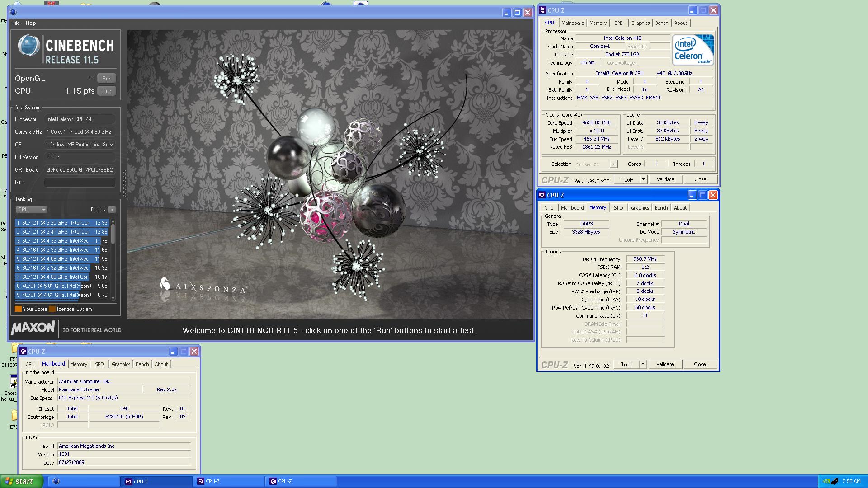Run the CPU benchmark test
Screen dimensions: 868x488
coord(107,91)
